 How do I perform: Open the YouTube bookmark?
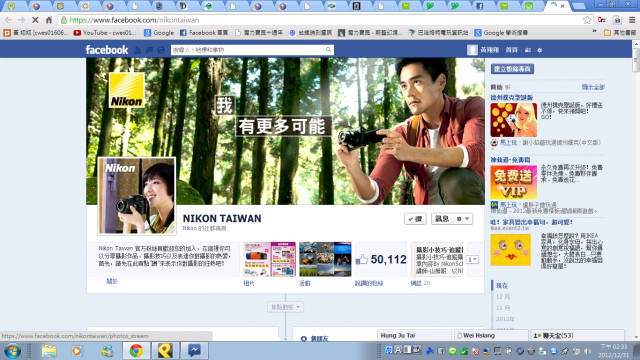pyautogui.click(x=104, y=33)
